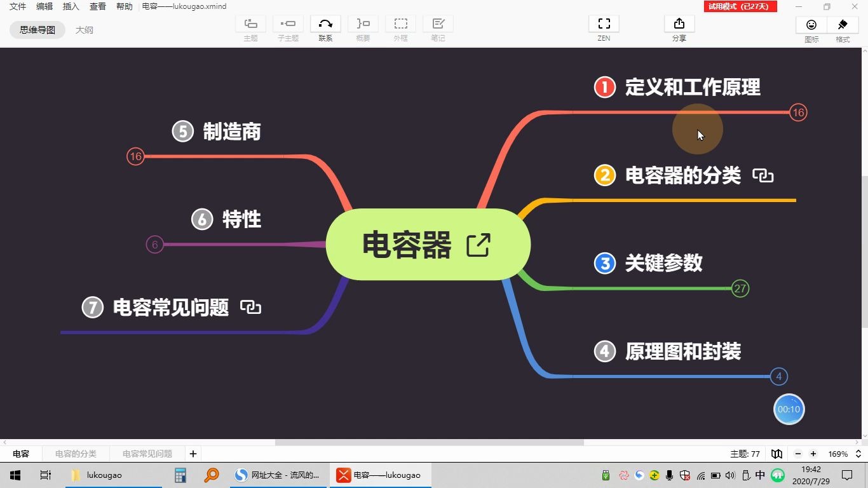Open 网址大全 browser window in taskbar
Image resolution: width=868 pixels, height=488 pixels.
pyautogui.click(x=278, y=475)
